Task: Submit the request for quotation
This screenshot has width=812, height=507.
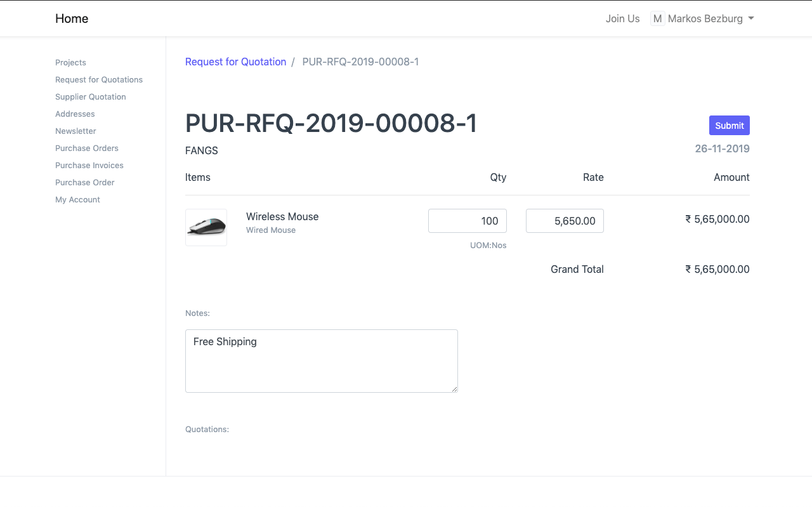Action: (x=729, y=125)
